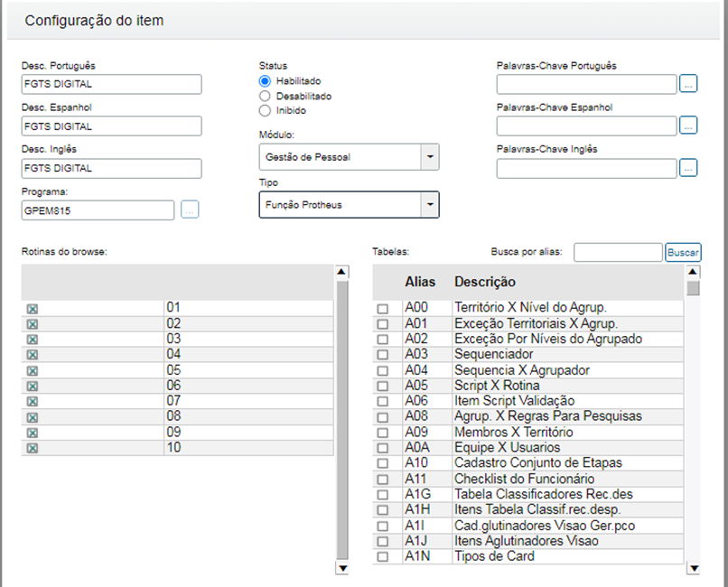
Task: Select the Desabilitado status option
Action: tap(265, 96)
